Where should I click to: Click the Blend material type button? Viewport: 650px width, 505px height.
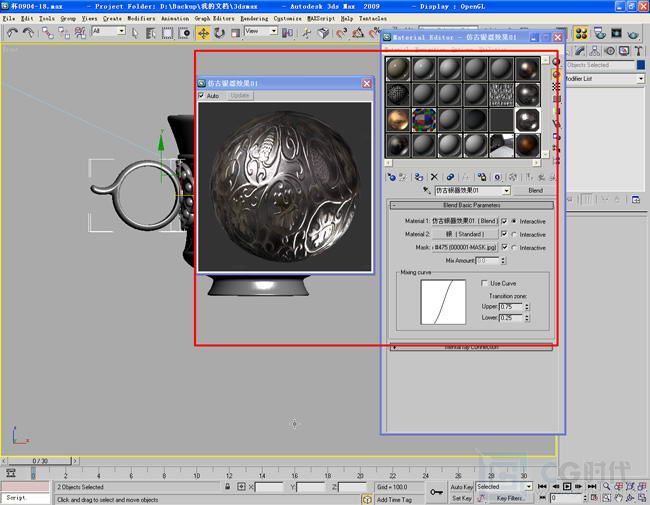535,191
